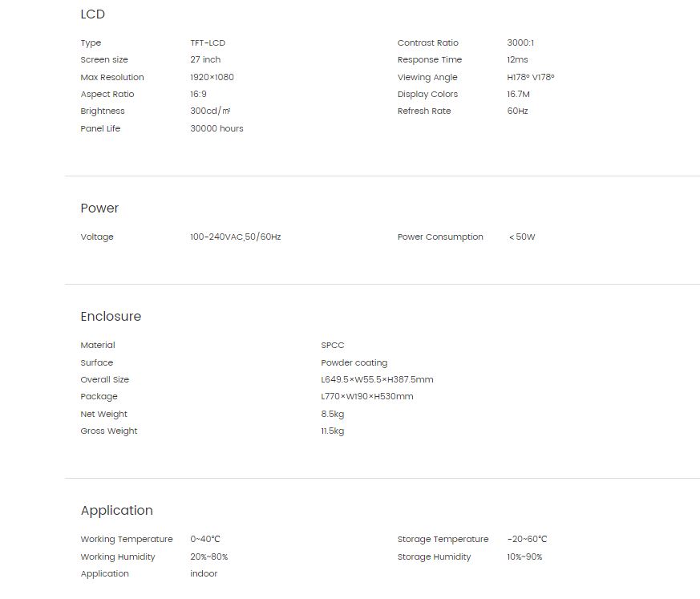
Task: Click the Gross Weight 11.5kg value
Action: [332, 431]
